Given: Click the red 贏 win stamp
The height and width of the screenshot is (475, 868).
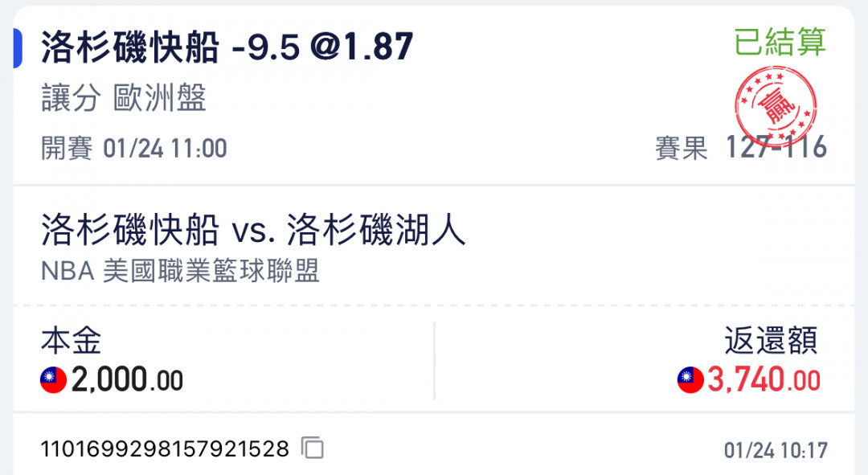Looking at the screenshot, I should [x=776, y=107].
